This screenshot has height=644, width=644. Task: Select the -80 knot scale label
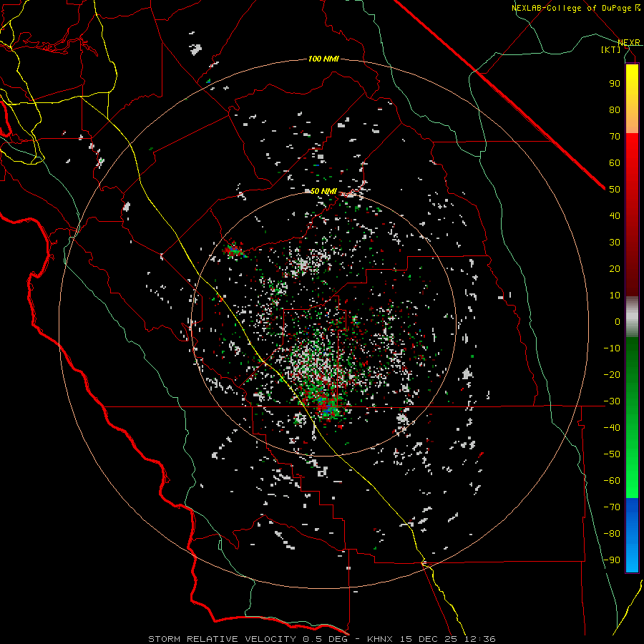click(612, 534)
